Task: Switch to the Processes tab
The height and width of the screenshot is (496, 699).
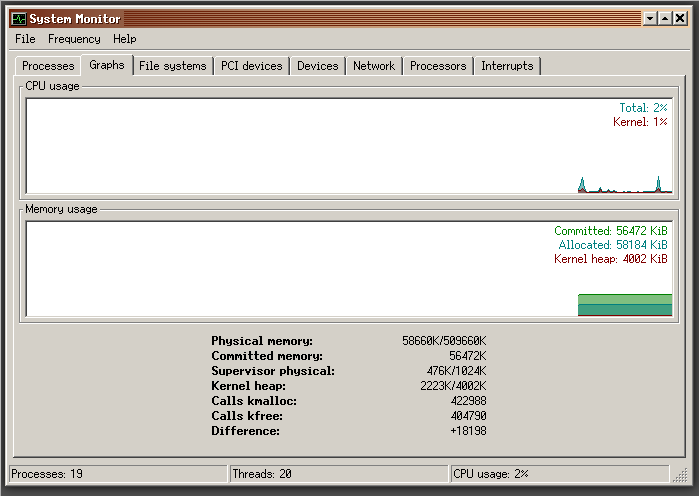Action: (48, 66)
